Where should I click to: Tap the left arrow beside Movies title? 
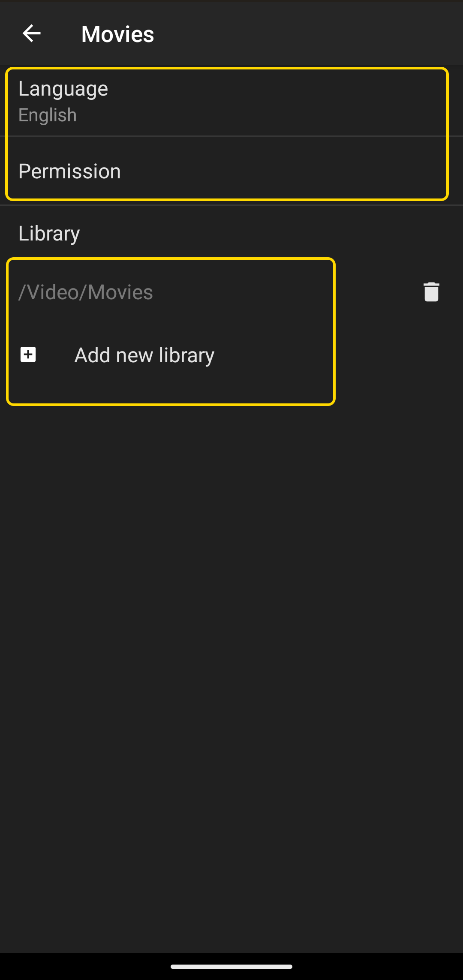point(31,33)
